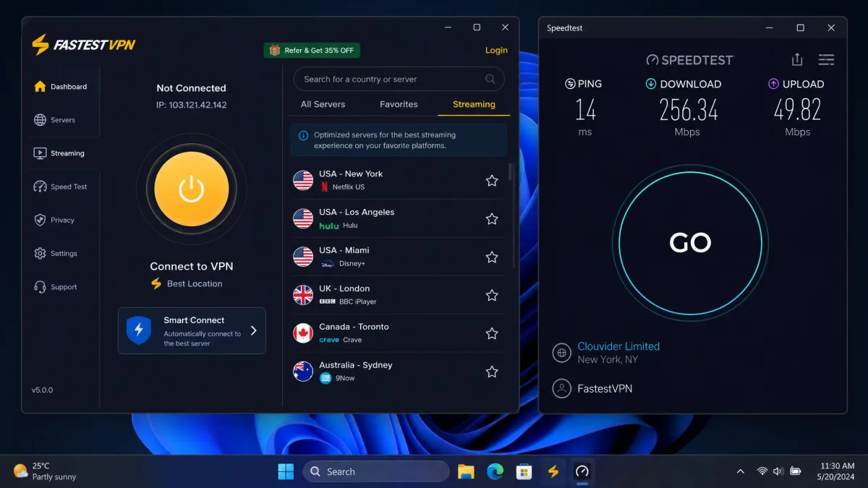The image size is (868, 488).
Task: Open the Speedtest hamburger menu
Action: coord(826,60)
